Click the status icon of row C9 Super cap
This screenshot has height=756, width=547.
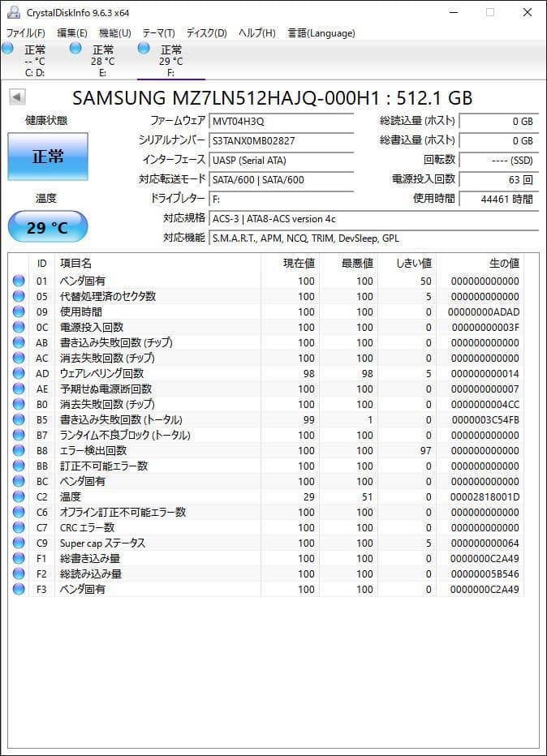coord(19,543)
